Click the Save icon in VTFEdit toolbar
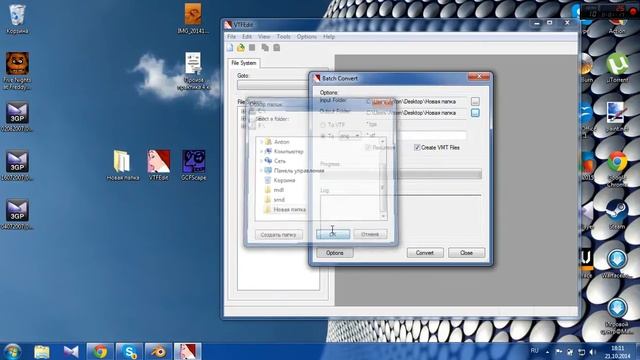Image resolution: width=640 pixels, height=360 pixels. pyautogui.click(x=252, y=48)
